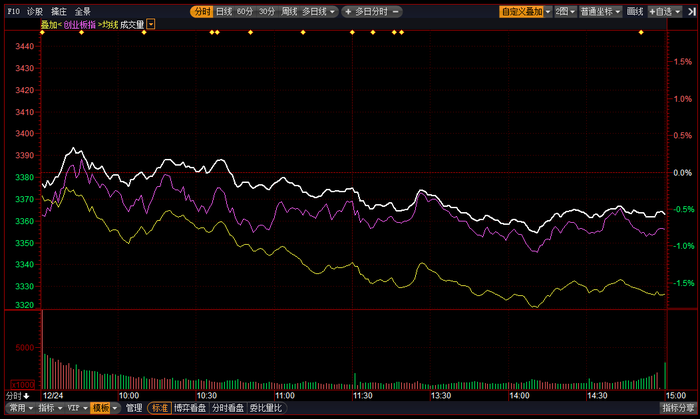Click the yellow diamond marker near 14:45
The height and width of the screenshot is (419, 700).
point(641,32)
